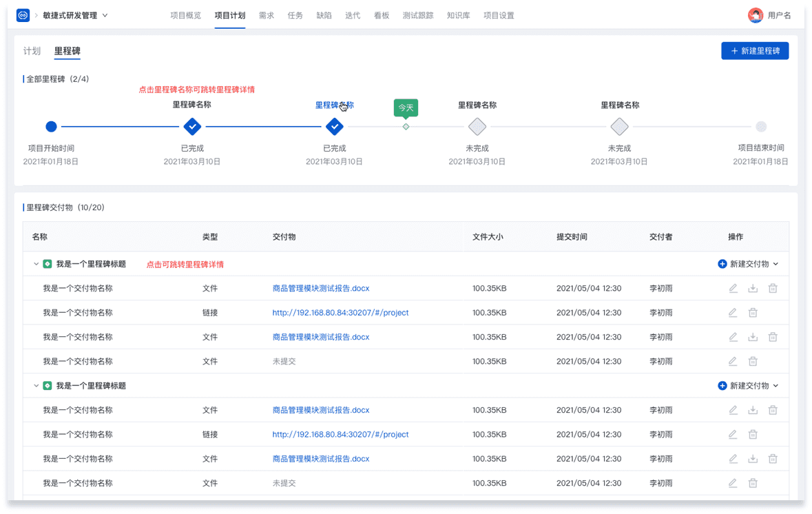This screenshot has height=514, width=812.
Task: Open the blue highlighted 里程碑名称 link
Action: 335,105
